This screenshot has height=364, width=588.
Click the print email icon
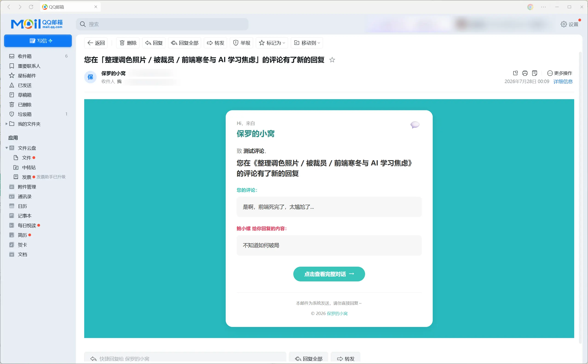coord(525,73)
